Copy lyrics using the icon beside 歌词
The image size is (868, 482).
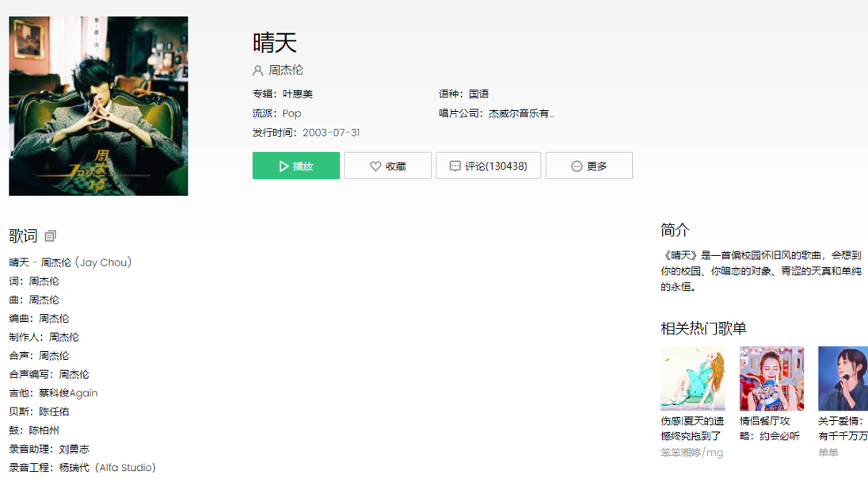51,236
